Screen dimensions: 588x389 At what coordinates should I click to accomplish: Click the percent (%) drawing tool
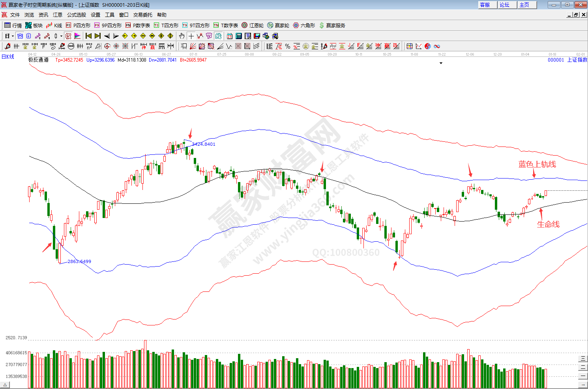pyautogui.click(x=288, y=46)
